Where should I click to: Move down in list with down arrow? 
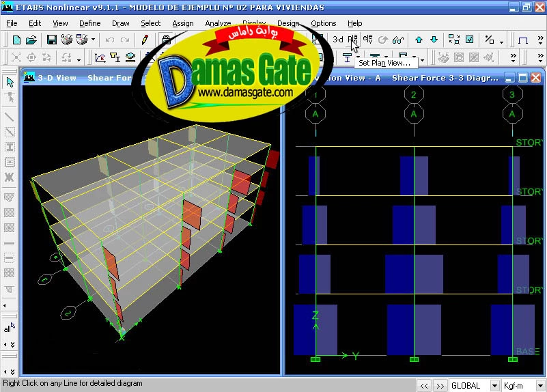coord(434,40)
